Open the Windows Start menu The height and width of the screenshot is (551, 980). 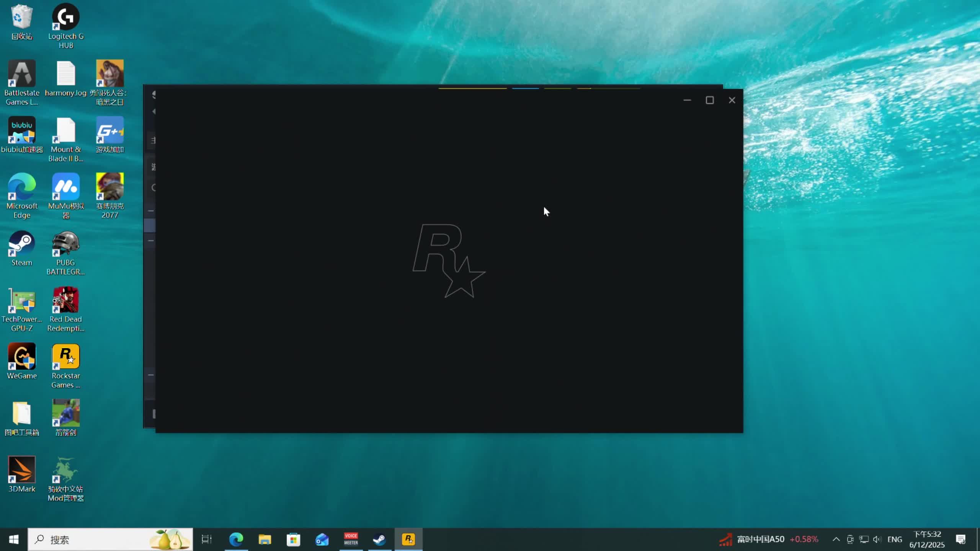(14, 540)
